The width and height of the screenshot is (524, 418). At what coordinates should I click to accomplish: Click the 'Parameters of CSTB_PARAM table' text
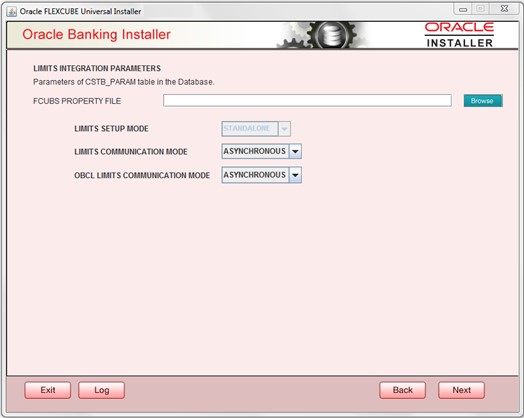click(x=124, y=82)
